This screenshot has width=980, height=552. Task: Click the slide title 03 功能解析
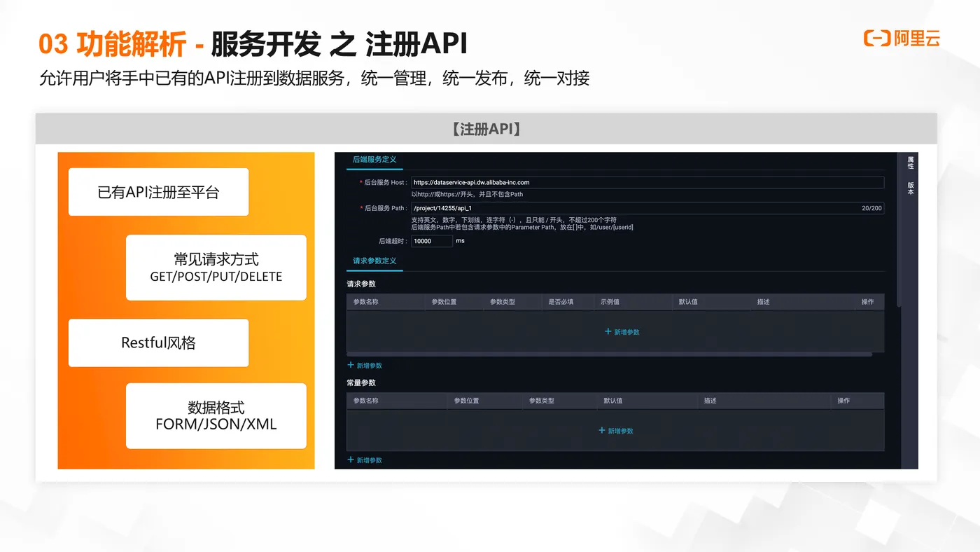tap(113, 45)
